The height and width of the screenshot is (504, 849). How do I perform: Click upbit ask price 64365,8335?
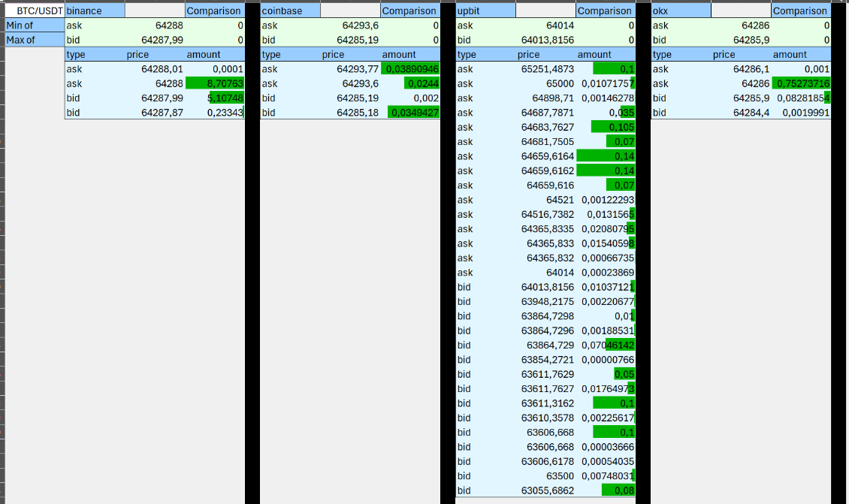545,230
